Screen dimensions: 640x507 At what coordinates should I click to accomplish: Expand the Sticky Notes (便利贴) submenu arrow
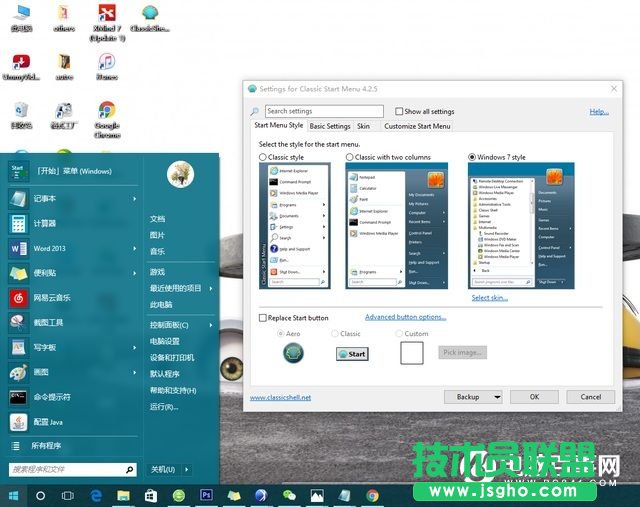pos(134,273)
